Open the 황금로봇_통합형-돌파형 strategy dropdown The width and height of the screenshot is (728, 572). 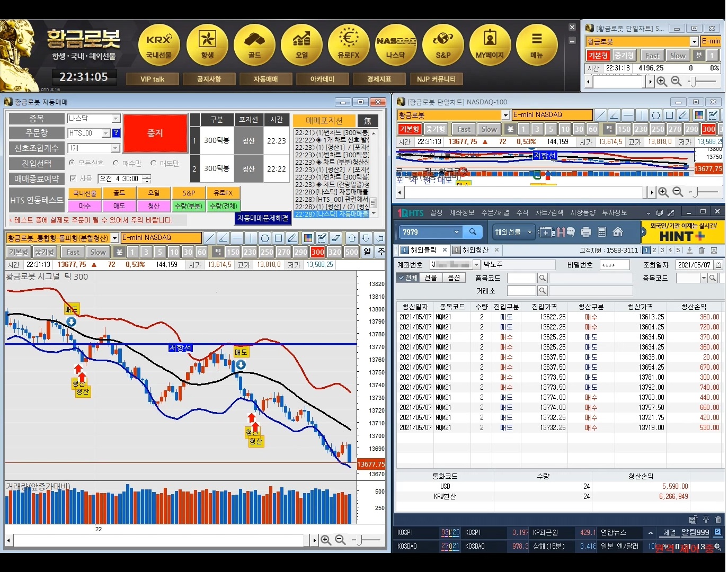pos(114,238)
